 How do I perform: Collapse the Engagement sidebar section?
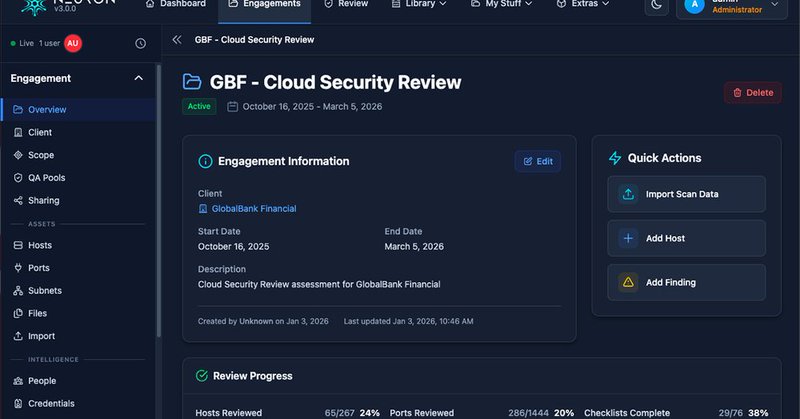click(138, 78)
